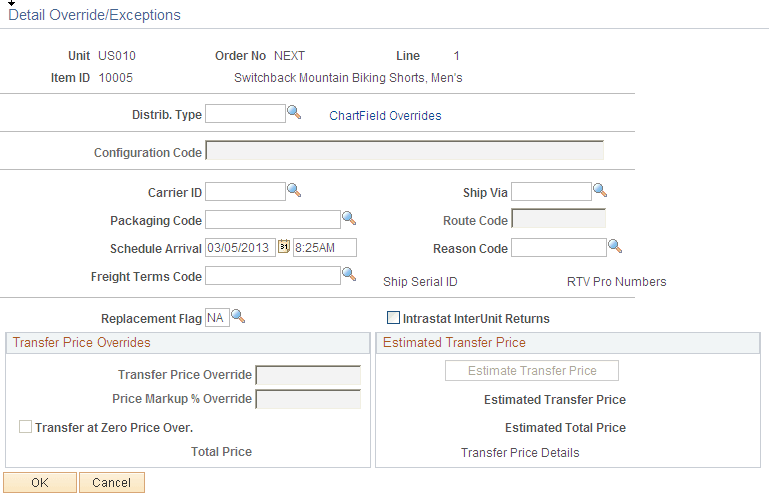Focus the Ship Via input field
This screenshot has height=500, width=769.
click(x=551, y=192)
